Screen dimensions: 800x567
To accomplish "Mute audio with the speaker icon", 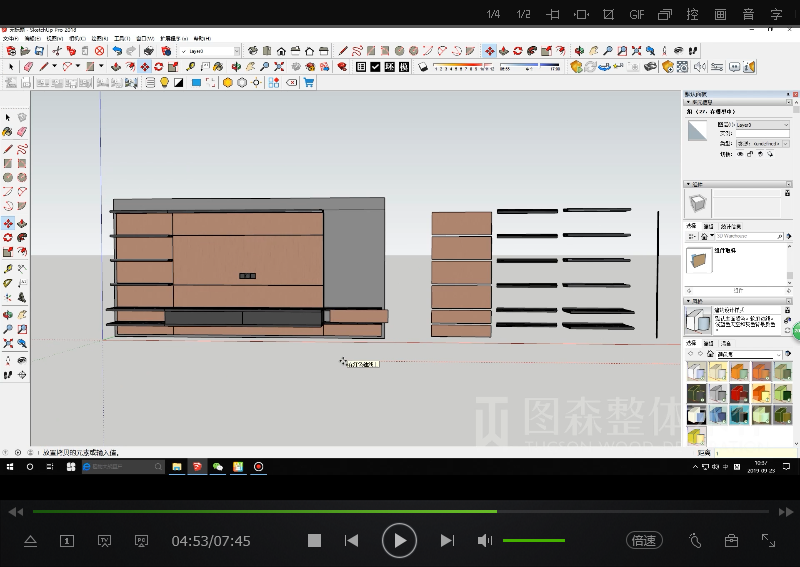I will coord(485,540).
